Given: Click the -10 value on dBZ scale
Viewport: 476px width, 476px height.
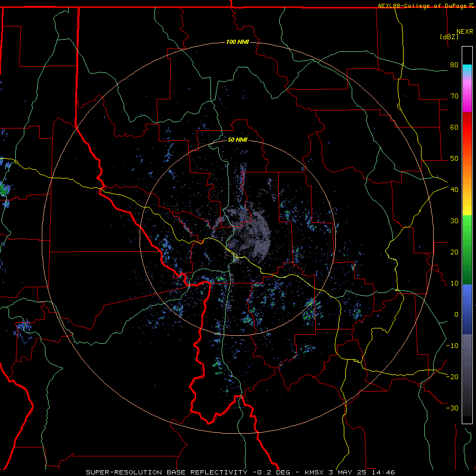Looking at the screenshot, I should pos(452,346).
